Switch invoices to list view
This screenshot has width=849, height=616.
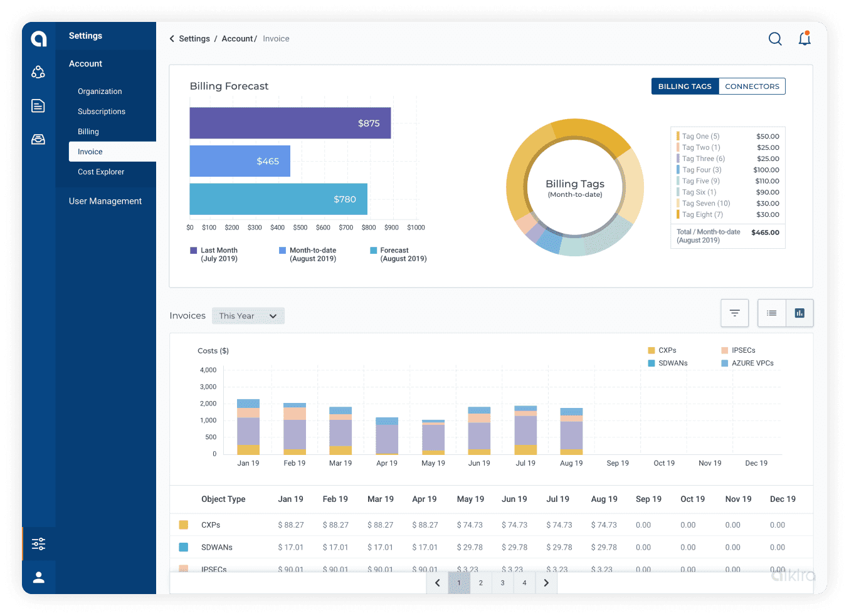(771, 313)
